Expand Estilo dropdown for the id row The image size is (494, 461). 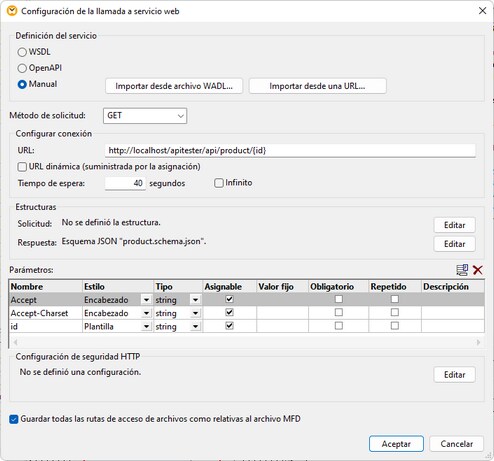pyautogui.click(x=146, y=327)
